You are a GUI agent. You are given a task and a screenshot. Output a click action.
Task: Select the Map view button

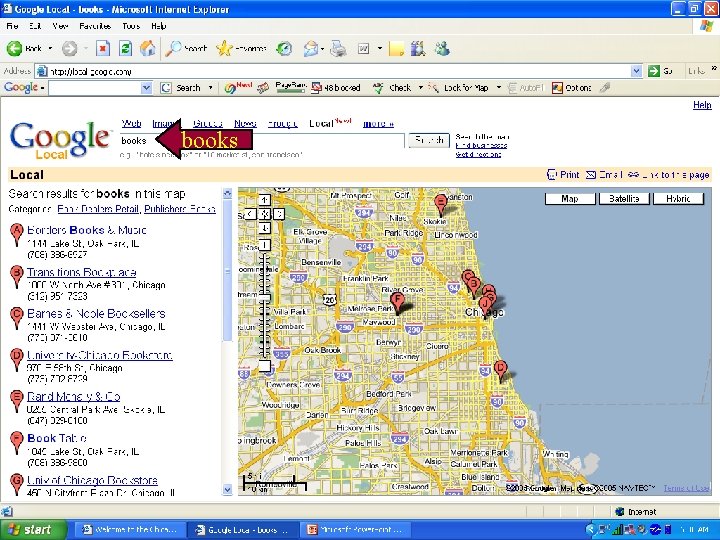click(570, 198)
